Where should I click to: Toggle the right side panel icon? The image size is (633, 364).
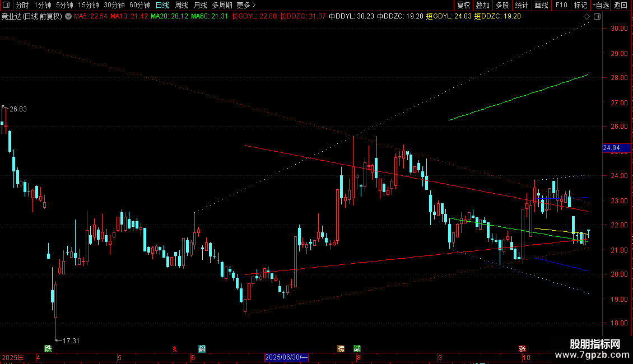(x=597, y=17)
